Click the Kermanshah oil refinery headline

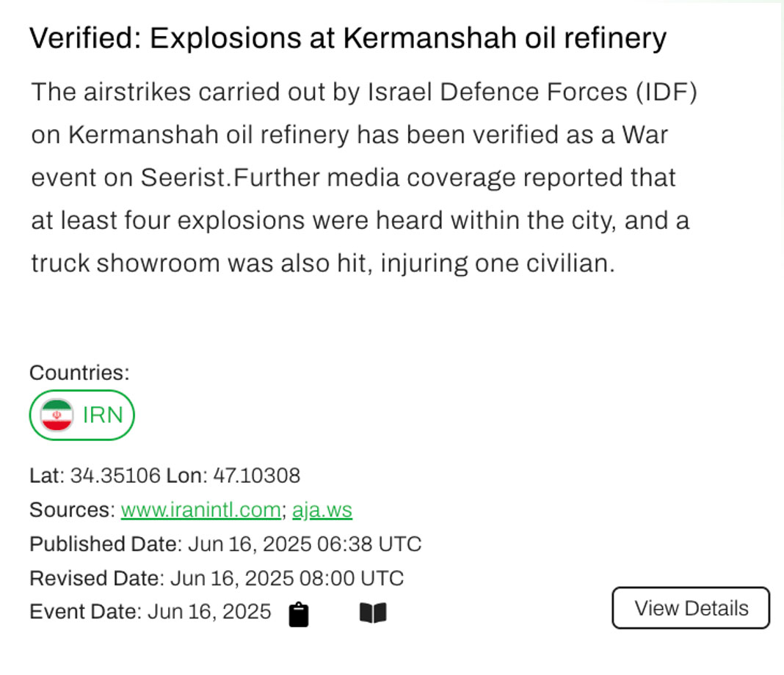pos(347,38)
